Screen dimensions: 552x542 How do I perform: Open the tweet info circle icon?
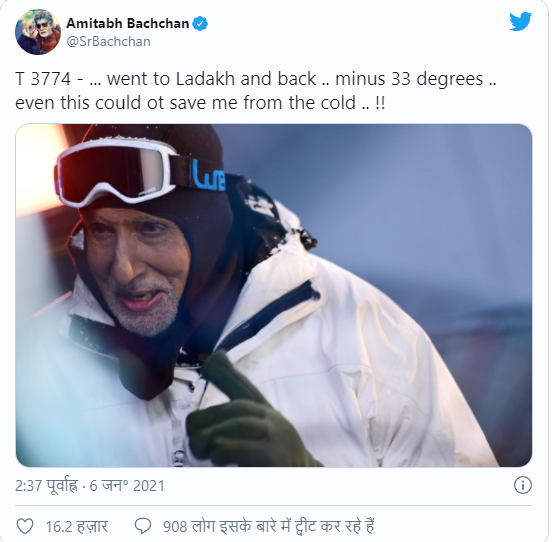[522, 486]
